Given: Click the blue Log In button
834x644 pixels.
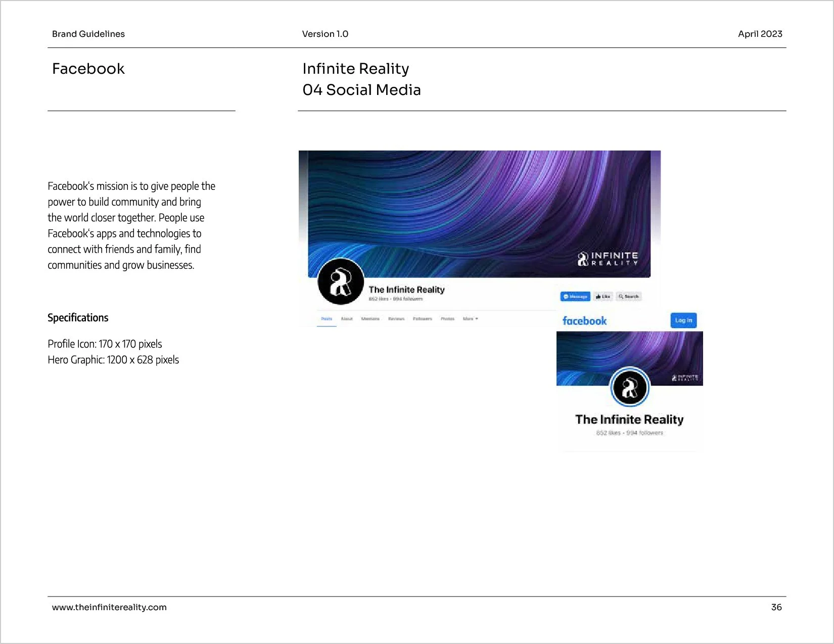Looking at the screenshot, I should coord(683,320).
